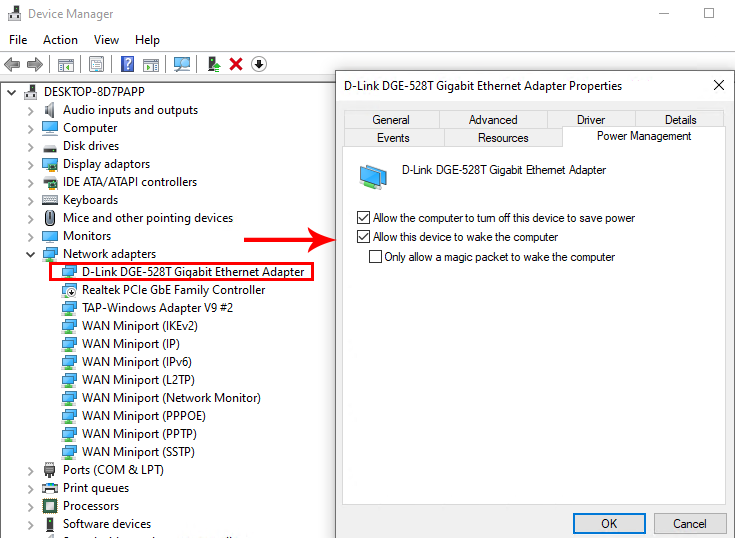The image size is (735, 538).
Task: Click OK in the Properties dialog
Action: 609,523
